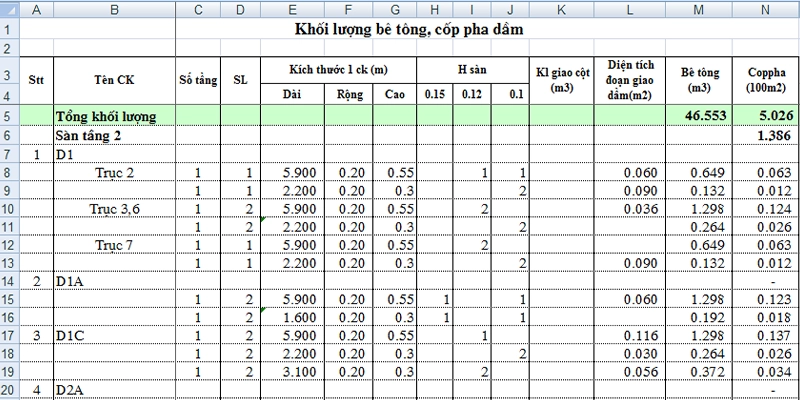Click the 'Số tầng' header cell

198,80
